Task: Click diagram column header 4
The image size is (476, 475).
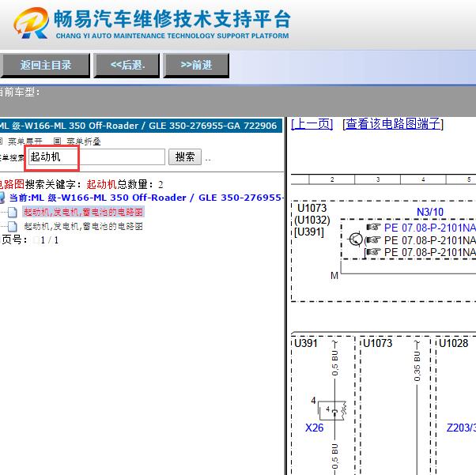Action: click(423, 179)
